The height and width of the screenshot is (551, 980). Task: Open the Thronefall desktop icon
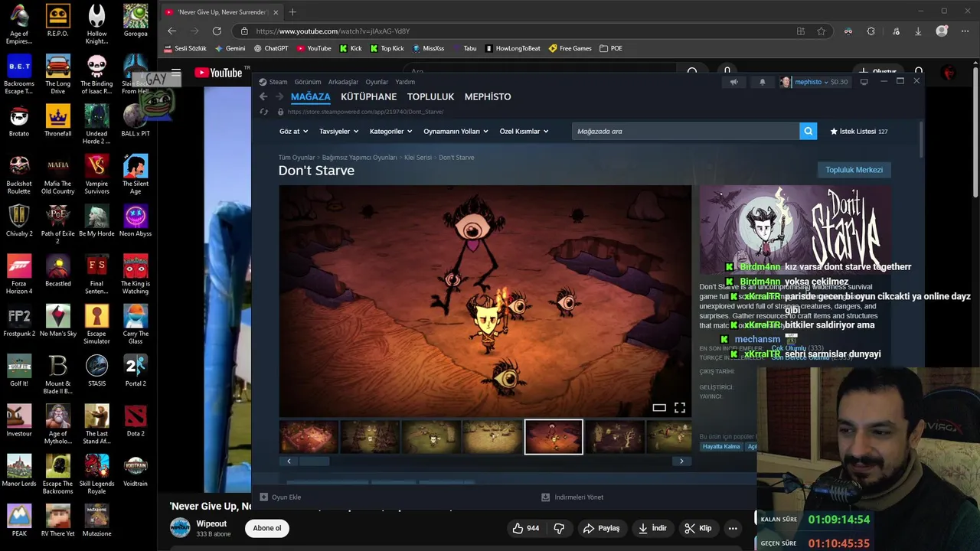[x=57, y=122]
